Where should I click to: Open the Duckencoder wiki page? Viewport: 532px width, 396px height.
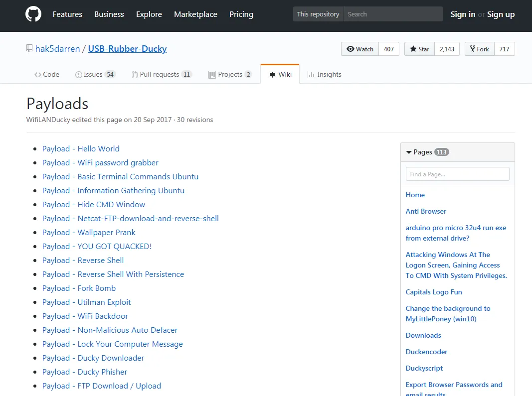click(x=426, y=352)
